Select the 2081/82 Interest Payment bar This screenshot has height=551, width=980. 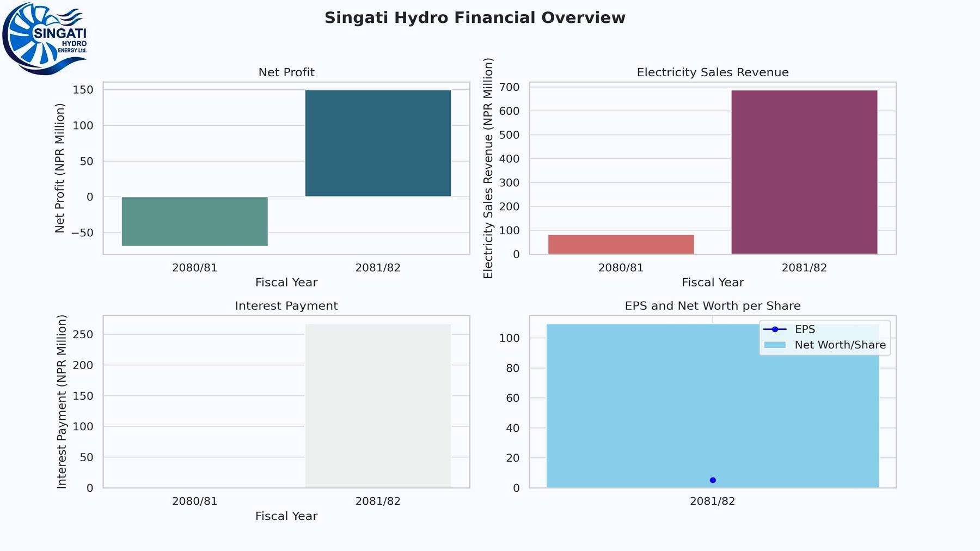[378, 406]
